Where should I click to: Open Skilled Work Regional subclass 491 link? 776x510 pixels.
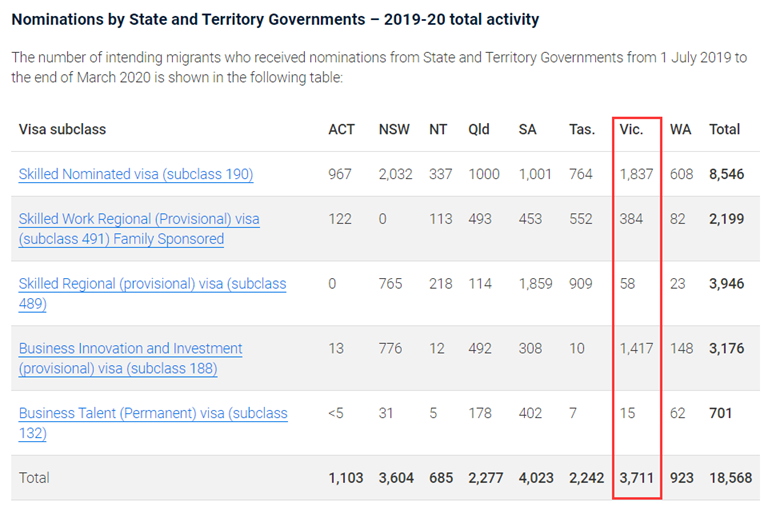(x=138, y=229)
